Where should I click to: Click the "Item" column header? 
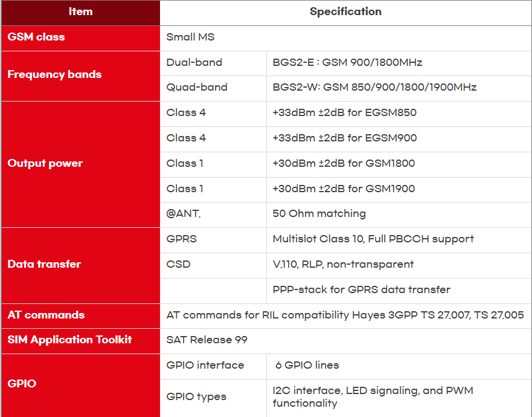(x=80, y=12)
